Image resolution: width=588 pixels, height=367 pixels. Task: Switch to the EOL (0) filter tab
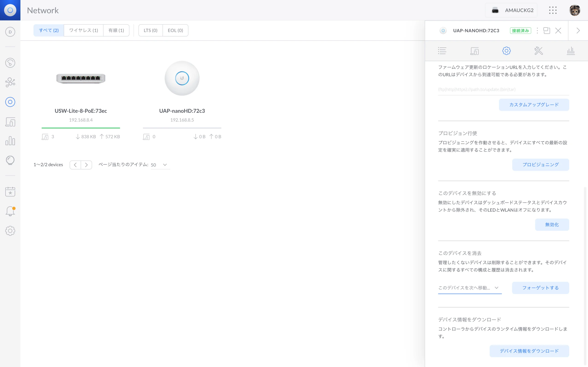[x=175, y=30]
